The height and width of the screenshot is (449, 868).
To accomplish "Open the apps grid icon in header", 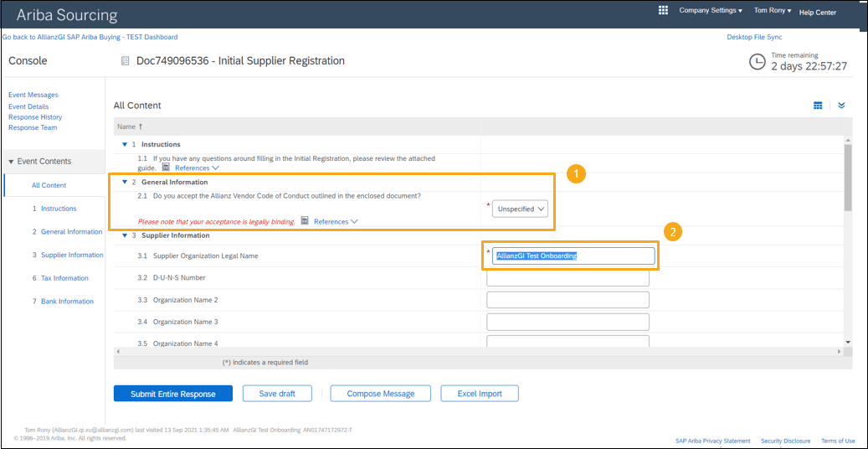I will 663,11.
